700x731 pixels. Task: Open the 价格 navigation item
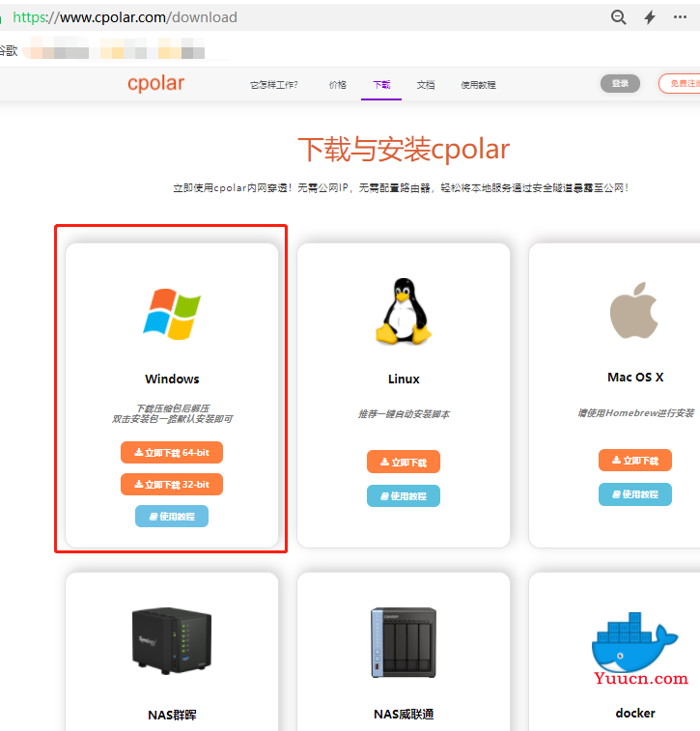click(x=337, y=85)
